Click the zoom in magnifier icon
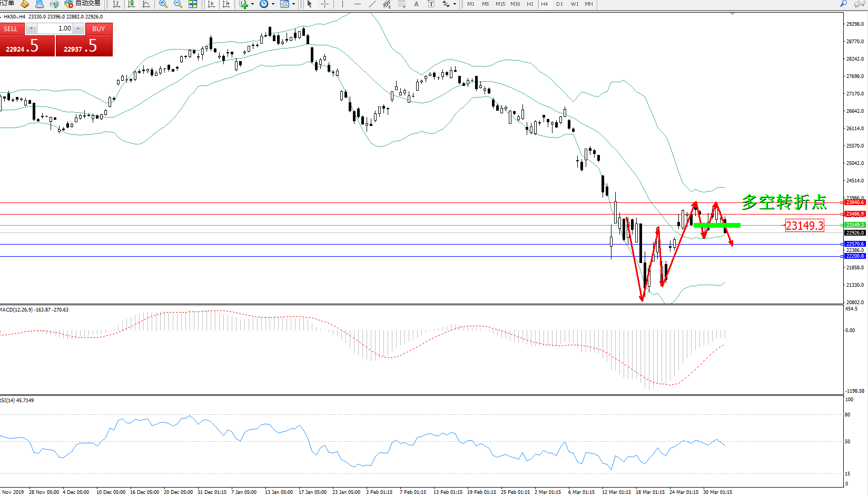The image size is (868, 496). click(x=163, y=4)
